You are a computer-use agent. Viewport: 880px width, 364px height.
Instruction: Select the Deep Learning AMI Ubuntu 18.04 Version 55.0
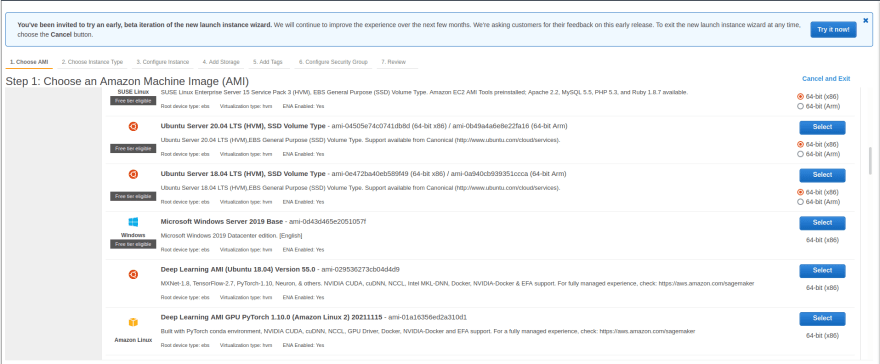tap(822, 271)
